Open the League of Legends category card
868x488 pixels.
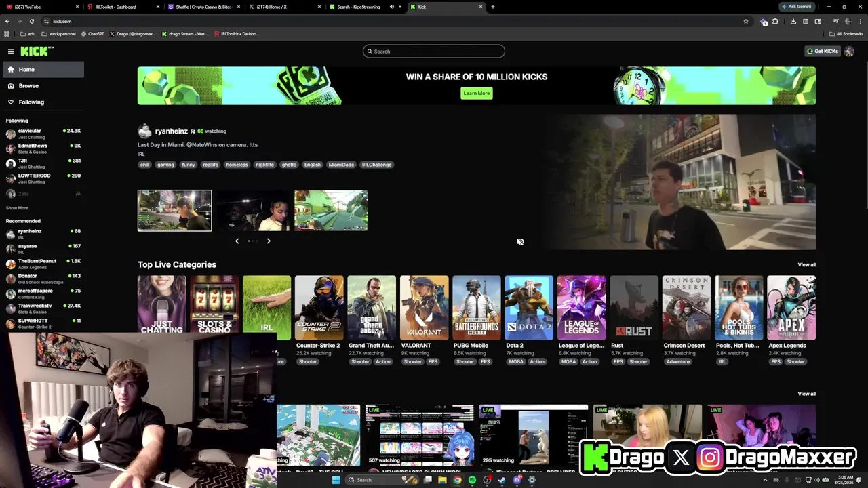click(x=581, y=307)
